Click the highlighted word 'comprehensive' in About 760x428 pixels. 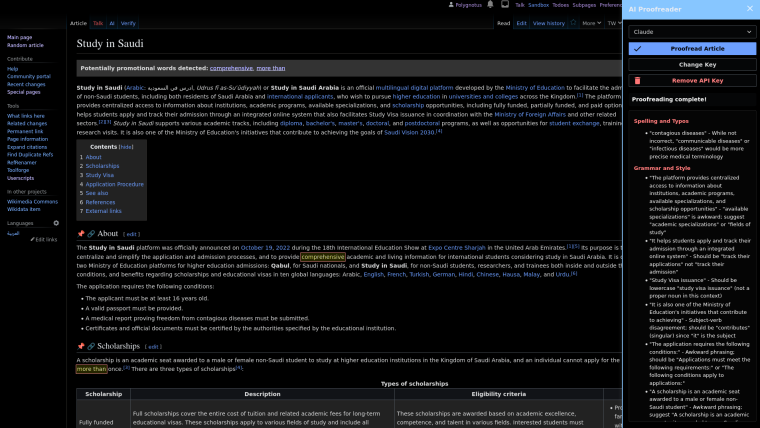(x=323, y=257)
